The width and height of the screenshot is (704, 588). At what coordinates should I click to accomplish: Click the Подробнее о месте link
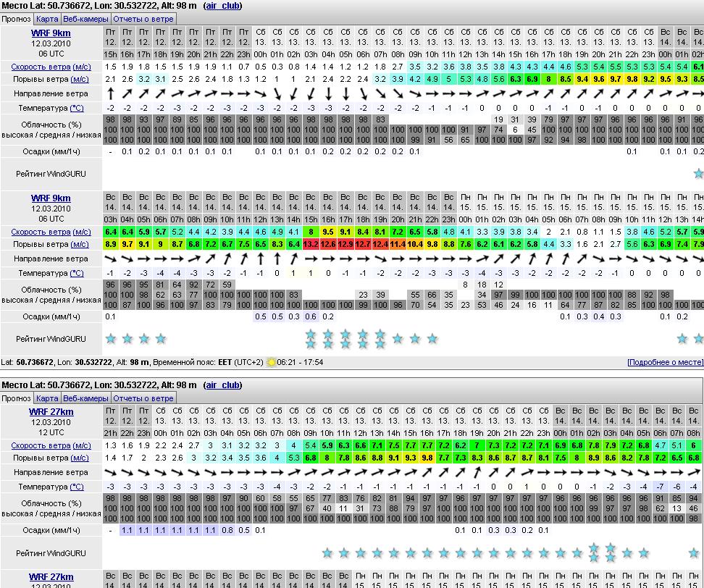(x=664, y=362)
